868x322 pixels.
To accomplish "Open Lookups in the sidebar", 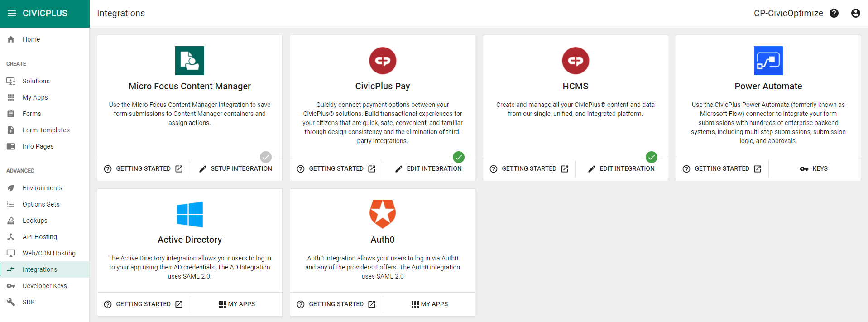I will click(45, 221).
